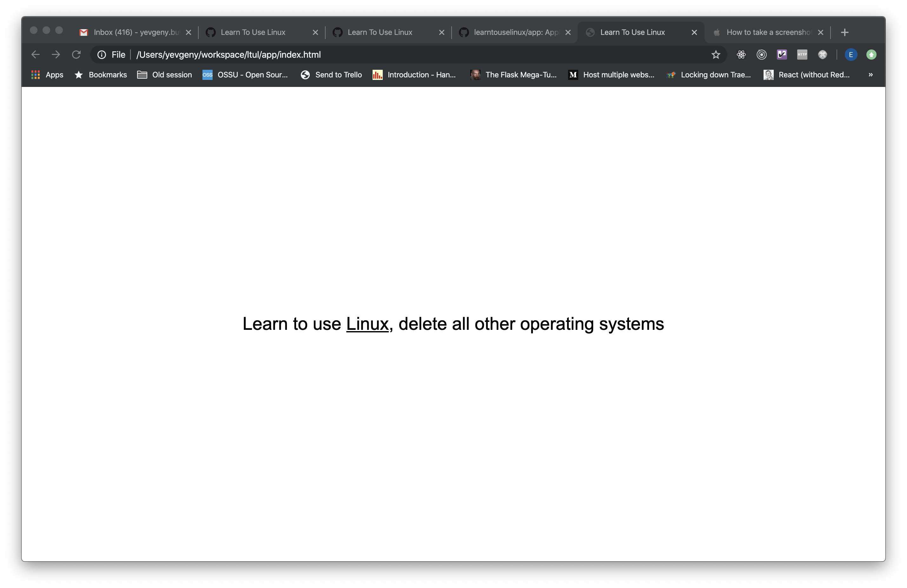
Task: Open the Linux link in the page heading
Action: pos(367,324)
